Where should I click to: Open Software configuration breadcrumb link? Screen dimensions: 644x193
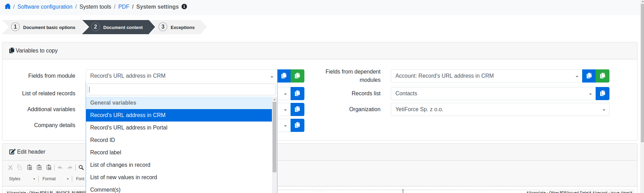coord(45,7)
